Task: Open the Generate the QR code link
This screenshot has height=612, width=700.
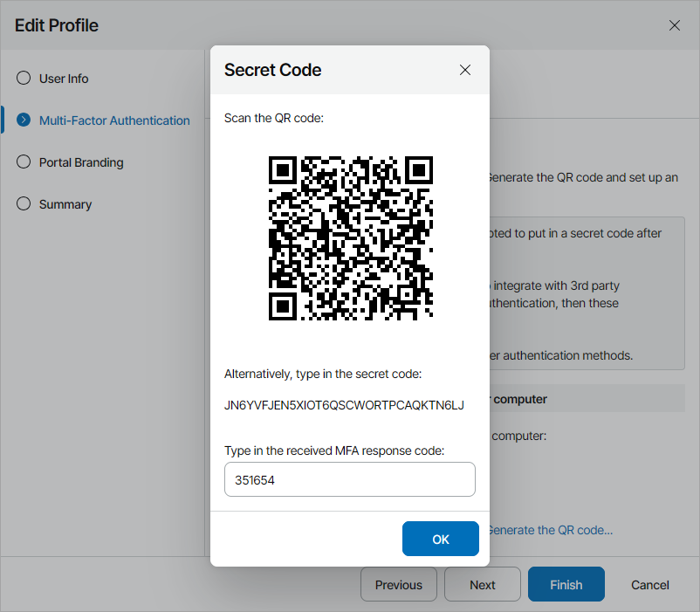Action: pos(550,530)
